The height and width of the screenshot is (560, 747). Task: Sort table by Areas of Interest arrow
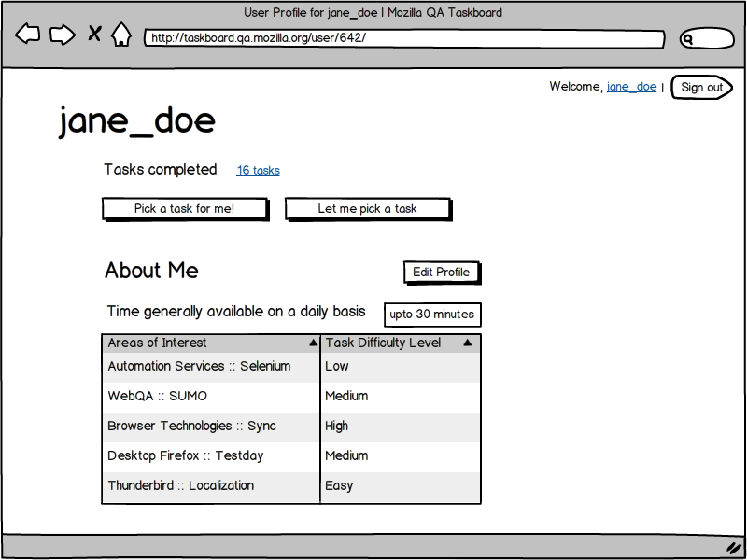(x=313, y=343)
